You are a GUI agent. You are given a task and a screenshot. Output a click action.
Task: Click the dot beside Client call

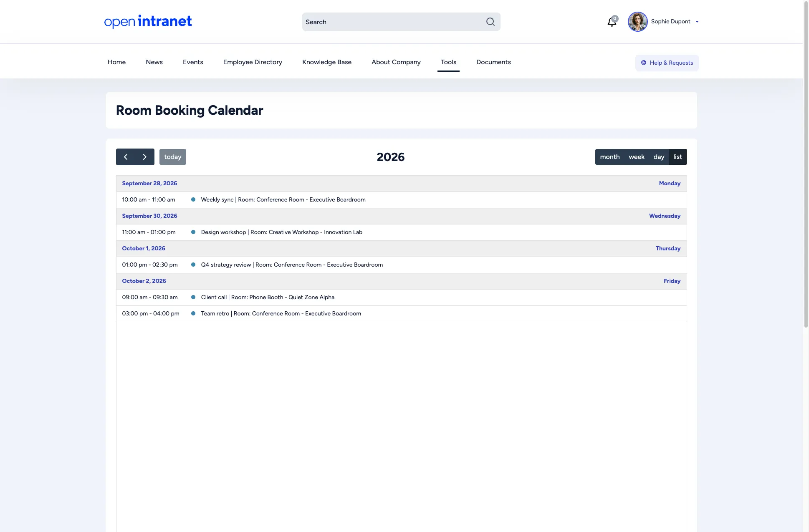tap(193, 298)
